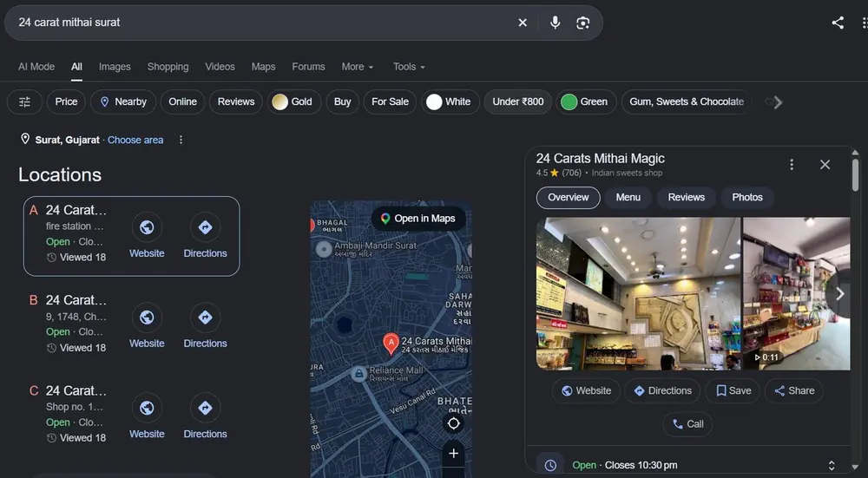Viewport: 868px width, 478px height.
Task: Open the shop interior photo thumbnail
Action: point(638,294)
